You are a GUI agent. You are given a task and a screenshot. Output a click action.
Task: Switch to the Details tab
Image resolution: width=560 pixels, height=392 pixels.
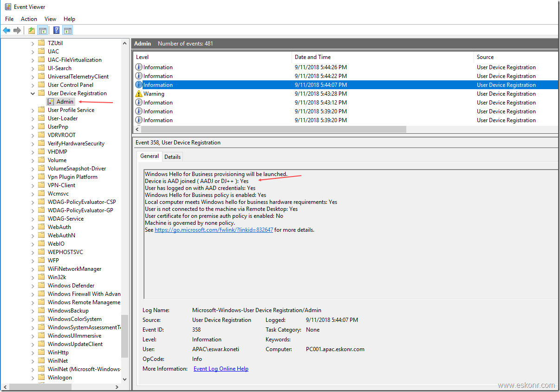pyautogui.click(x=172, y=157)
